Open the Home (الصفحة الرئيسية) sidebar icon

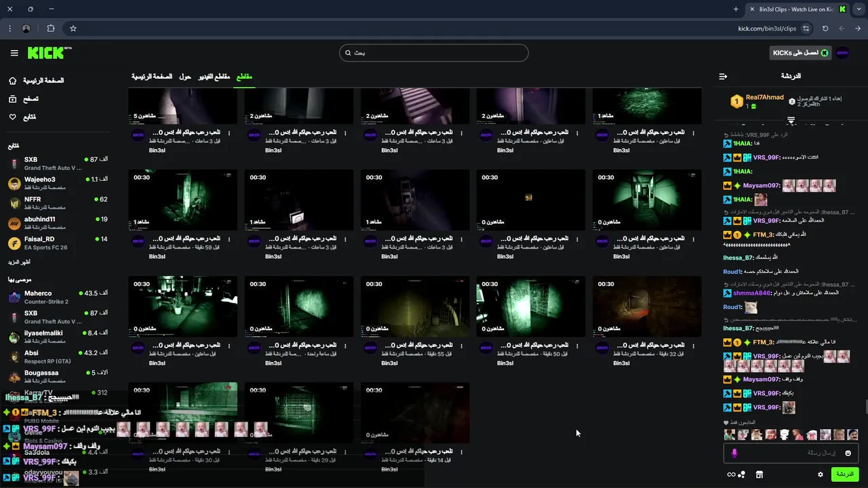tap(13, 81)
